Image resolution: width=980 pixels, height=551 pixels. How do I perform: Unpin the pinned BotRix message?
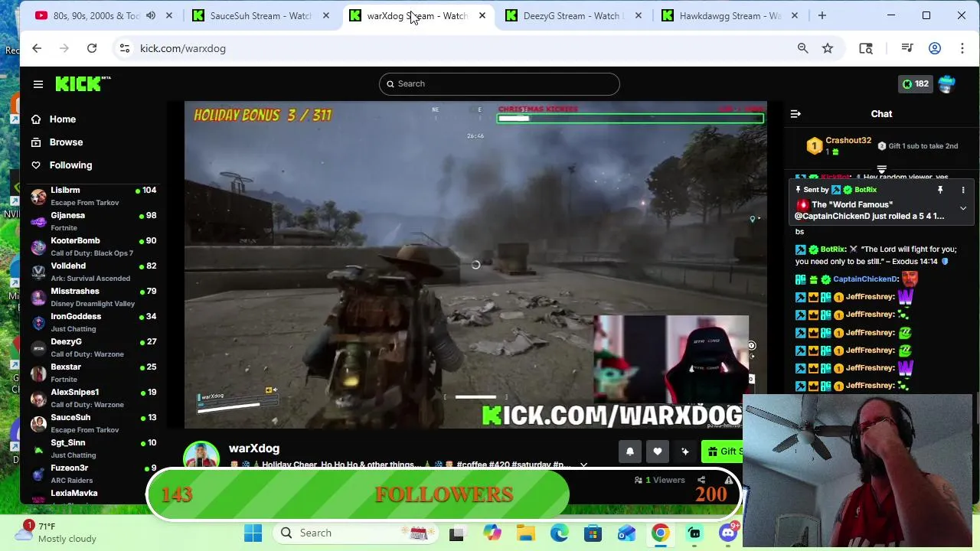[940, 190]
